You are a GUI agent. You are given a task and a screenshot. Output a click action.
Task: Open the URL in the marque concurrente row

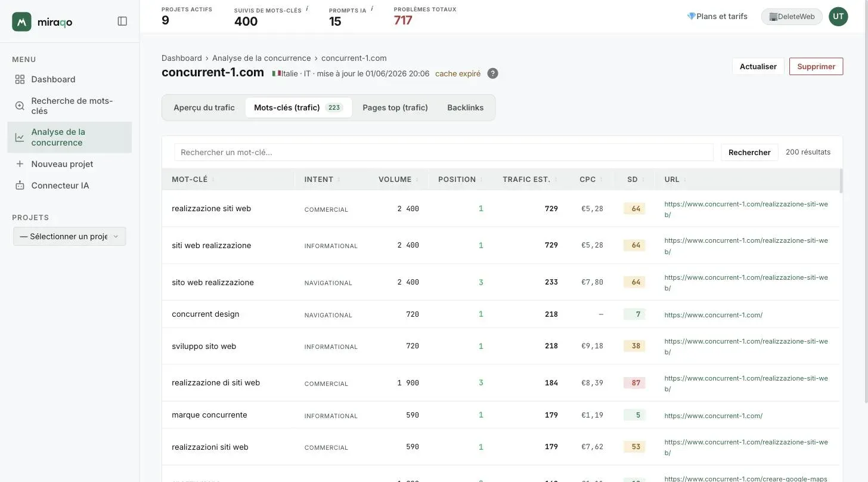pos(714,415)
